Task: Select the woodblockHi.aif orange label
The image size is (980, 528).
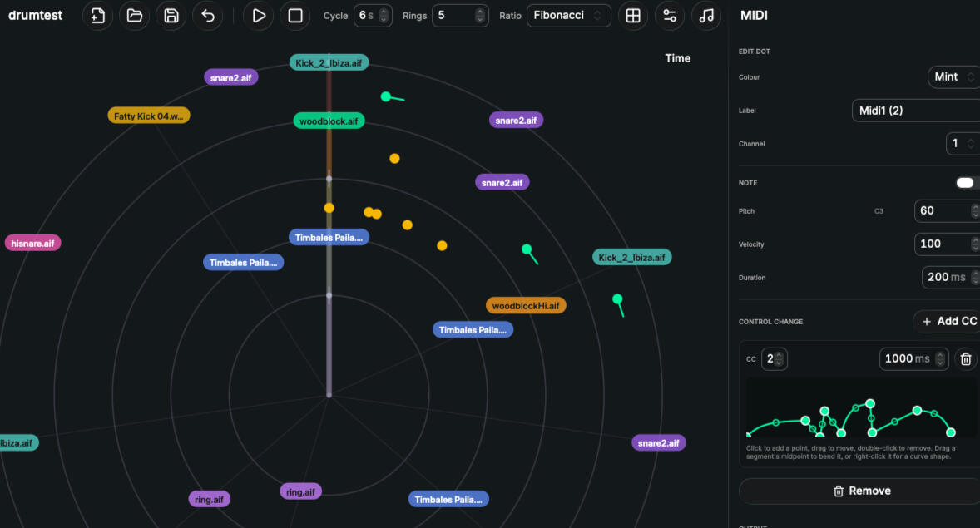Action: coord(526,305)
